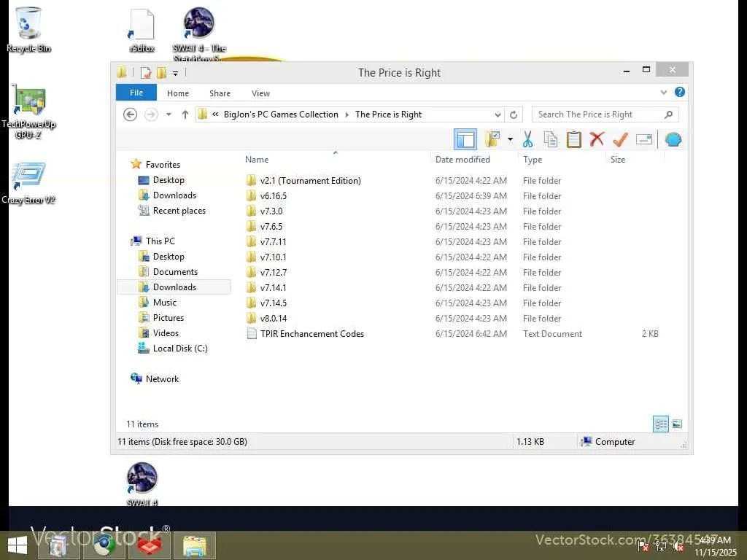This screenshot has height=560, width=747.
Task: Open Pictures under This PC
Action: click(169, 318)
